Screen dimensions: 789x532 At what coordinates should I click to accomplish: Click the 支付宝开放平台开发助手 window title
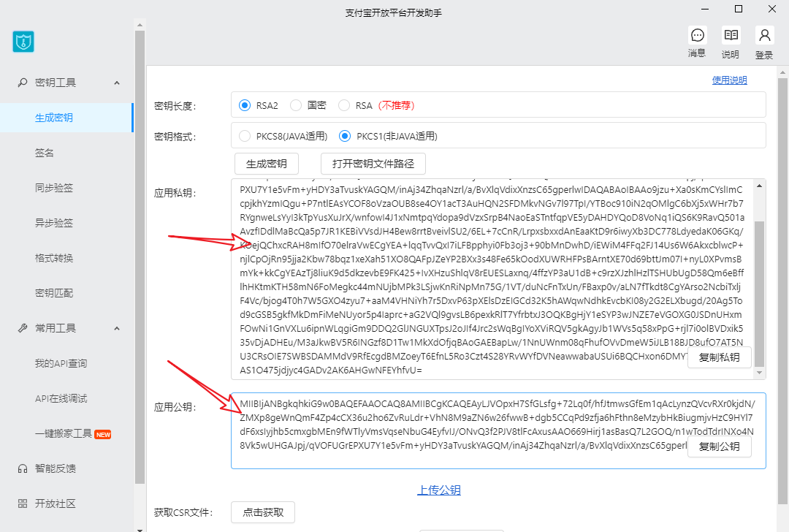click(394, 13)
